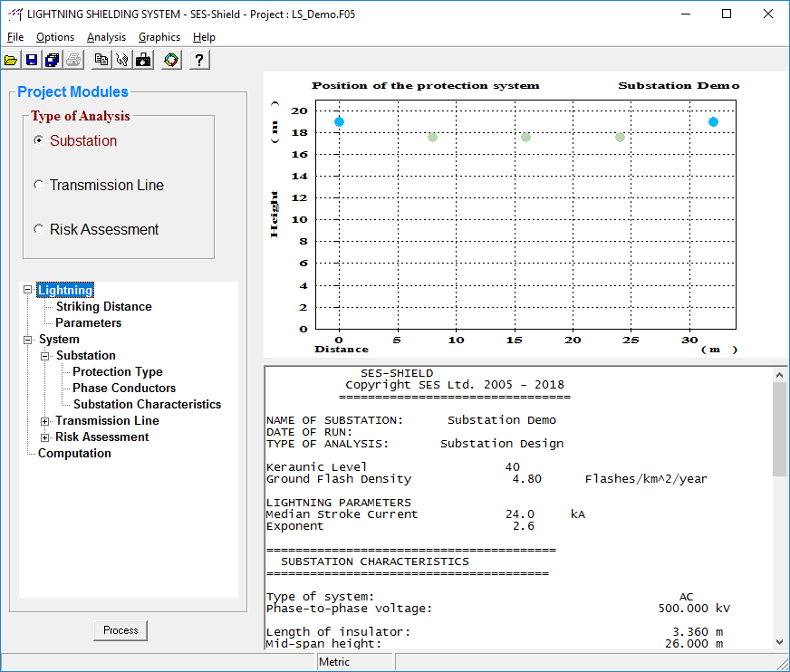Click the 'NAME OF SUBSTATION:' report line
The image size is (790, 672).
410,420
